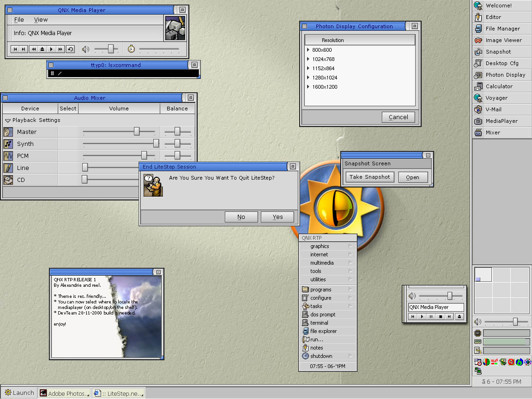Expand the 1152x864 resolution entry
Screen dimensions: 532x399
point(308,68)
